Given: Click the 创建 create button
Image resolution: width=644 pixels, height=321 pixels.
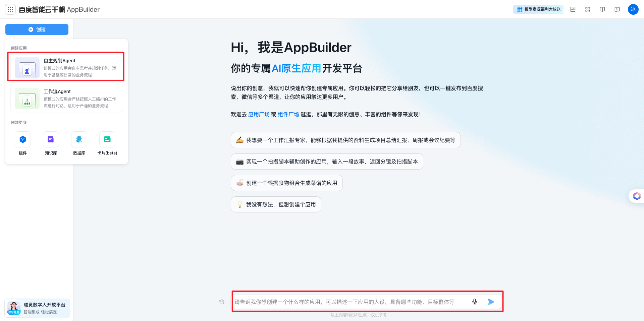Looking at the screenshot, I should tap(37, 29).
